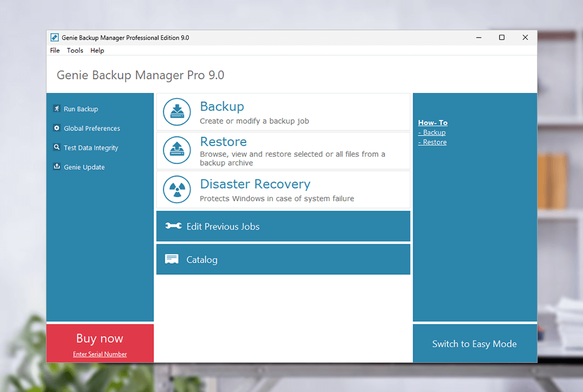This screenshot has width=583, height=392.
Task: Click the Backup download-tray icon
Action: click(x=177, y=112)
